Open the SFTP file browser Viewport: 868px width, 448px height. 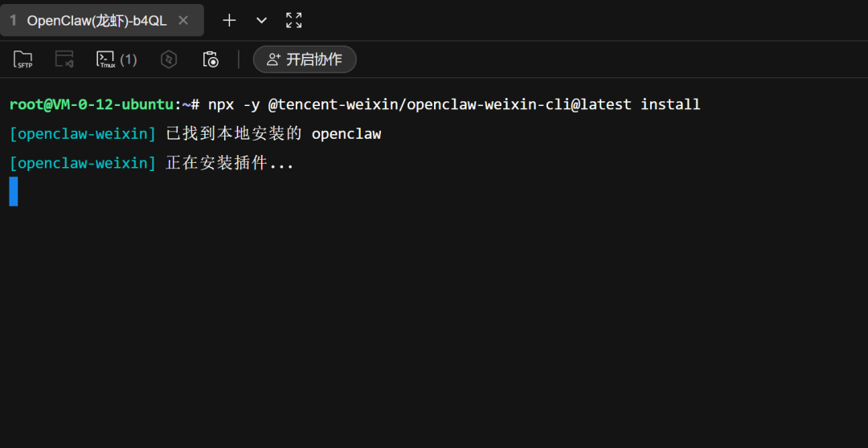(23, 59)
